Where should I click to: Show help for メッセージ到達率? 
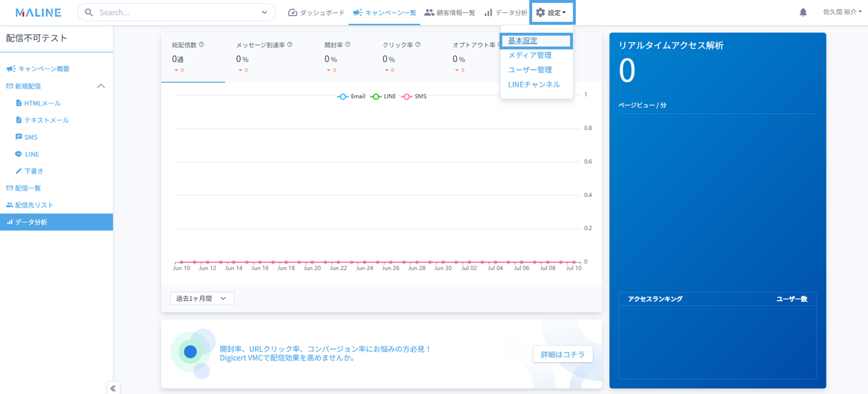point(290,45)
